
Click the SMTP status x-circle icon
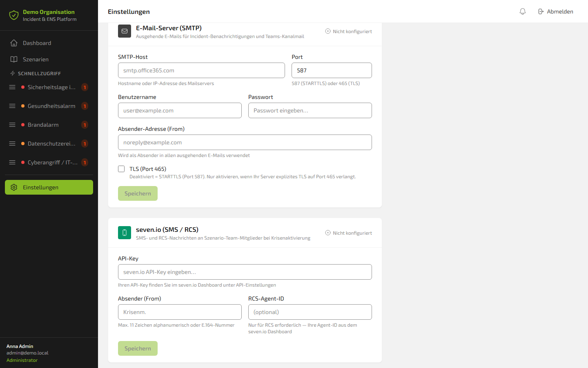(x=328, y=31)
